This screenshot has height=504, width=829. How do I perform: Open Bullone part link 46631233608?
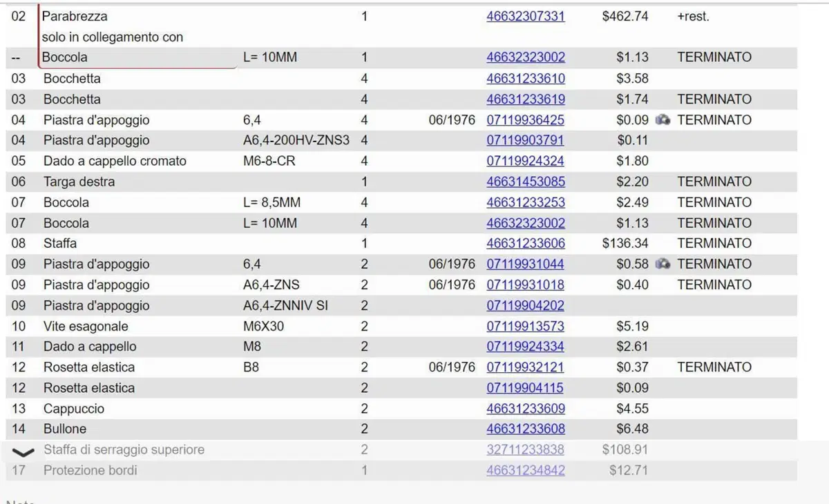point(526,429)
